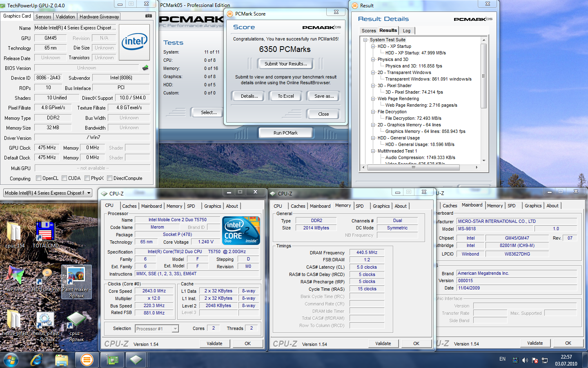This screenshot has width=588, height=368.
Task: Select the Paint maker desktop shortcut
Action: coord(76,282)
